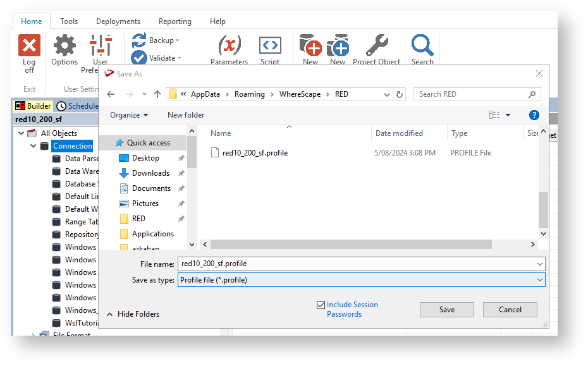Viewport: 588px width, 366px height.
Task: Click the AppData breadcrumb segment
Action: (x=205, y=94)
